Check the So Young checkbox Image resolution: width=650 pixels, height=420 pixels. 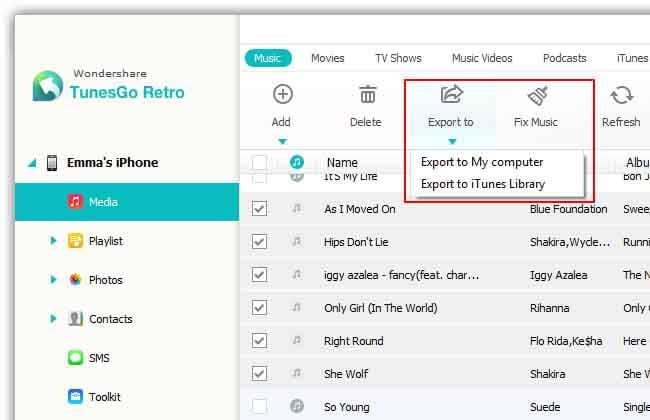tap(259, 406)
